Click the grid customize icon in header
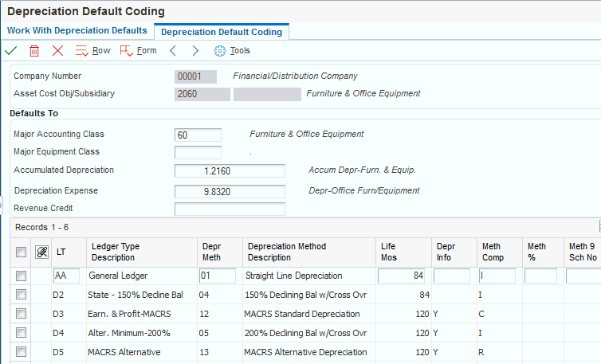The width and height of the screenshot is (601, 364). 41,252
